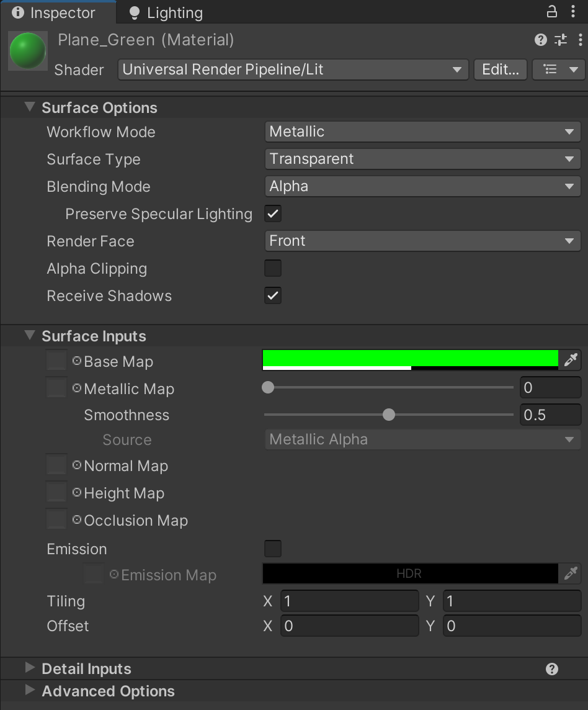Enable Alpha Clipping
Image resolution: width=588 pixels, height=710 pixels.
272,268
